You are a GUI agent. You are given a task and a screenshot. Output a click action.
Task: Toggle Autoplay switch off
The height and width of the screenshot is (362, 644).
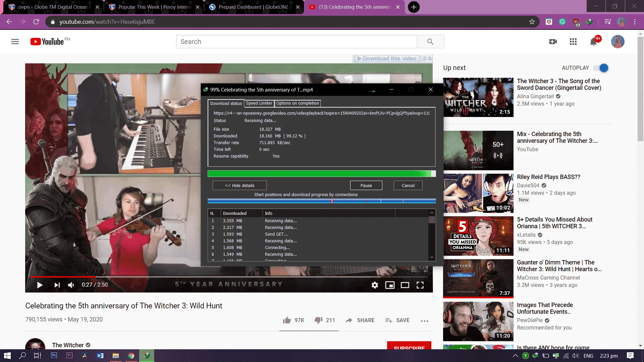pyautogui.click(x=601, y=68)
